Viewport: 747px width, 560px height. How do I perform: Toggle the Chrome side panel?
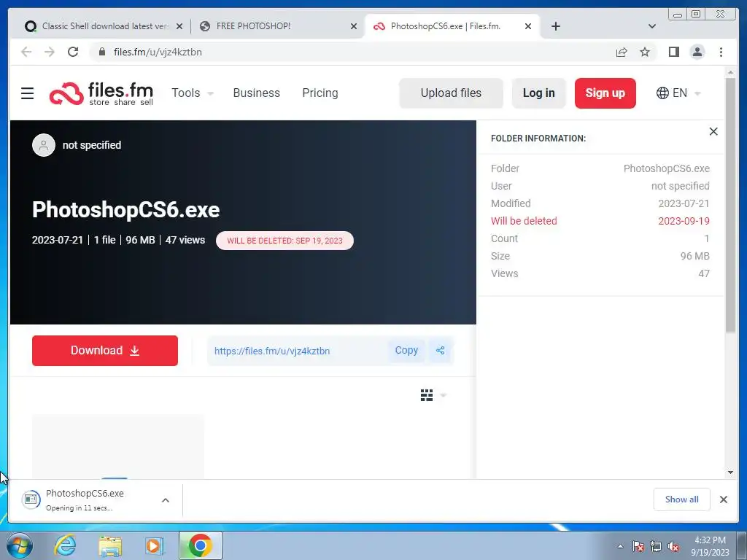(x=673, y=52)
